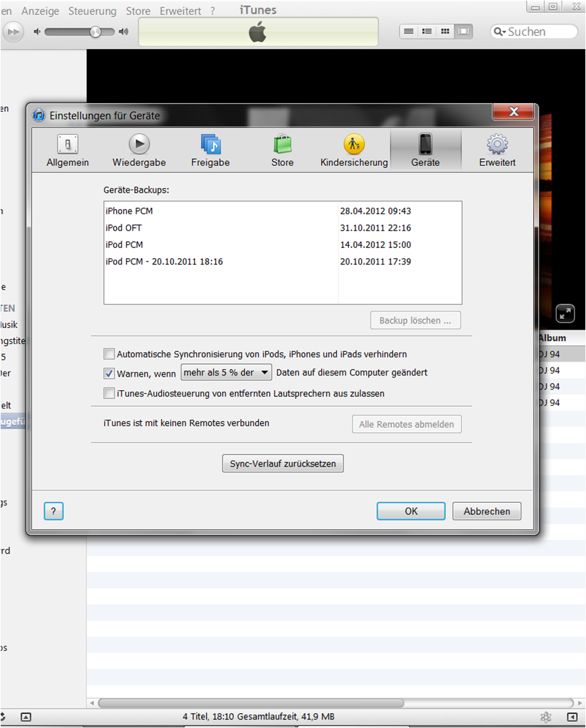Uncheck the 'Warnen, wenn' checkbox
The image size is (586, 728).
(109, 373)
